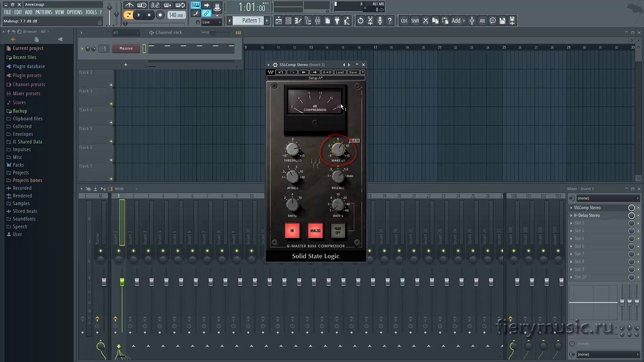The image size is (644, 362).
Task: Click Save button in SSLComp
Action: 353,72
